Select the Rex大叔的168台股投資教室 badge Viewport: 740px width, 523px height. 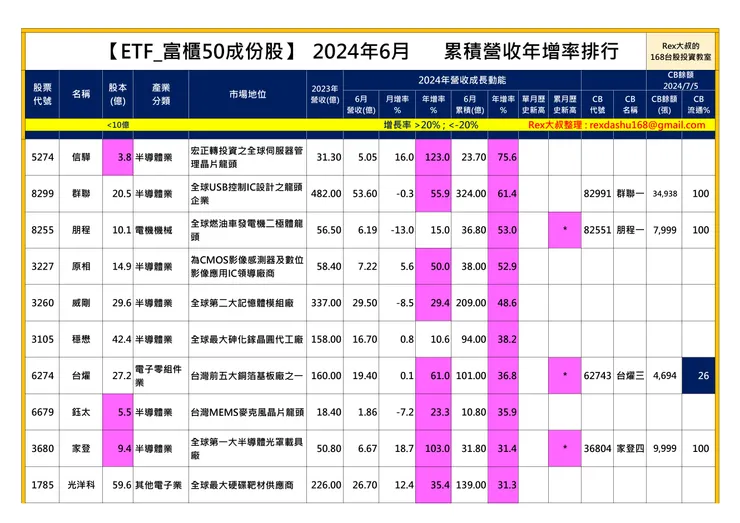(681, 51)
